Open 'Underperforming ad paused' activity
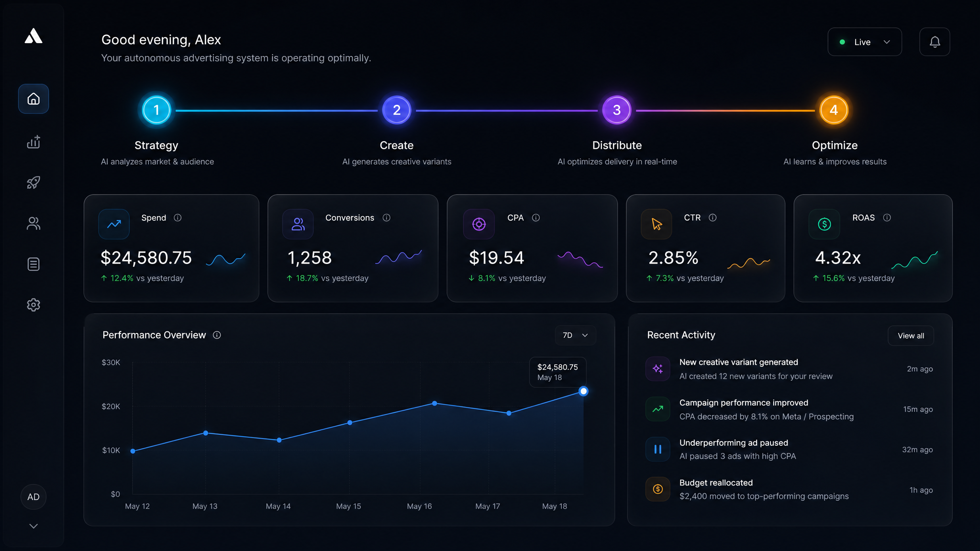 (789, 449)
